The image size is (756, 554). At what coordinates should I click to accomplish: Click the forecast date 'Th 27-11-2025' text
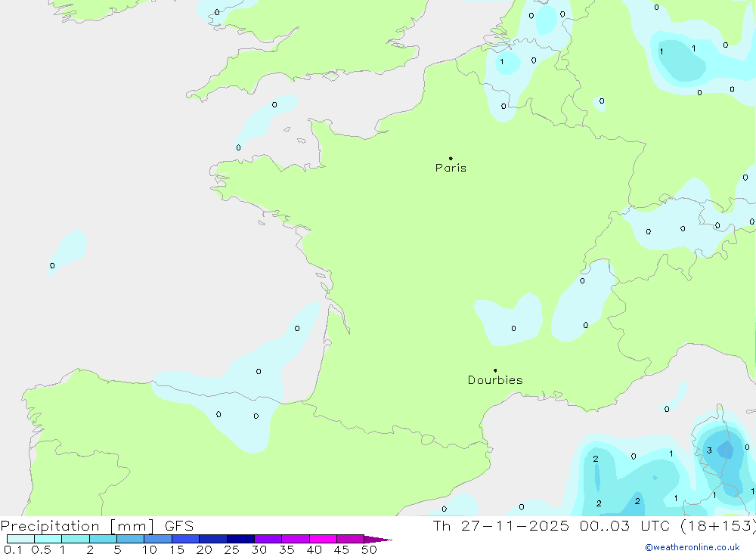click(x=500, y=525)
